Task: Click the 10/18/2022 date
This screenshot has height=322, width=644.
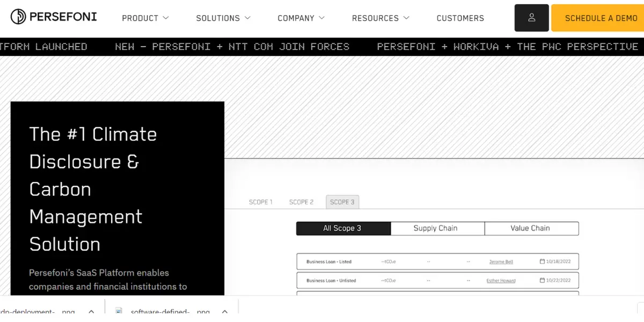Action: 558,262
